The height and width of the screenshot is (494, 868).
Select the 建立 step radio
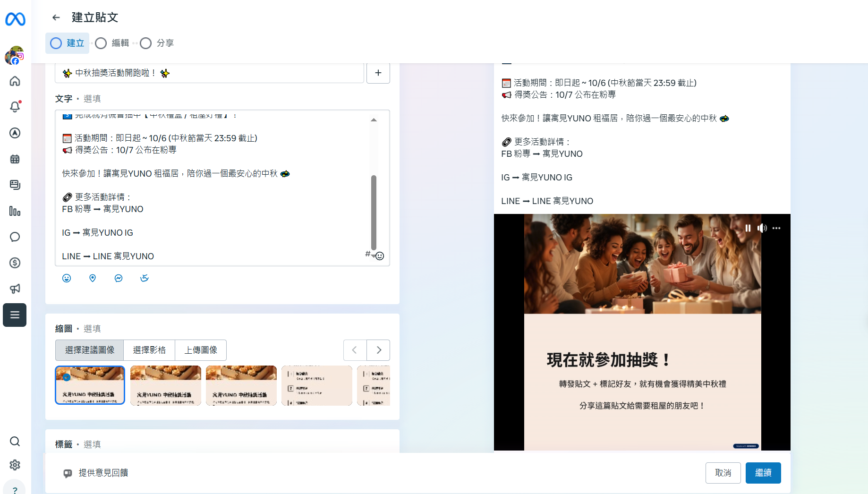[56, 43]
